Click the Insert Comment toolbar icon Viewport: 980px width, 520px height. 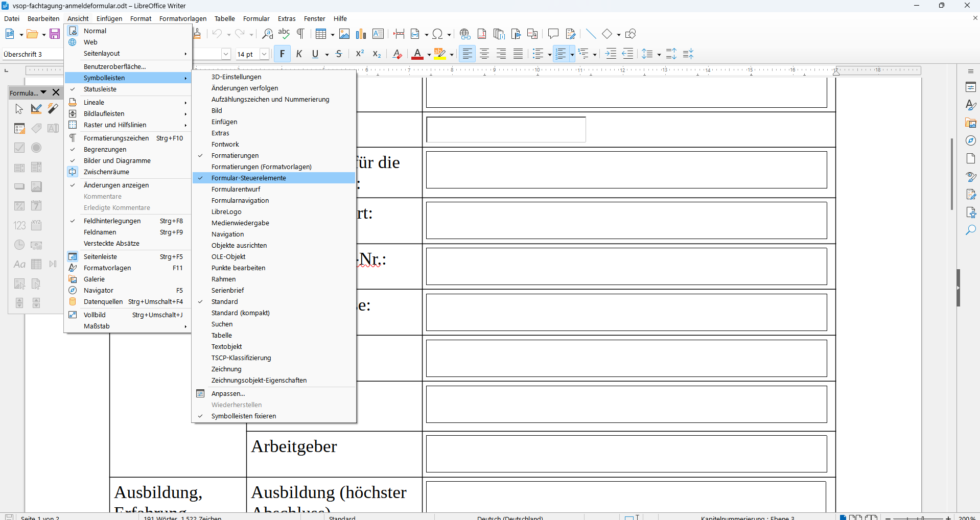(553, 34)
